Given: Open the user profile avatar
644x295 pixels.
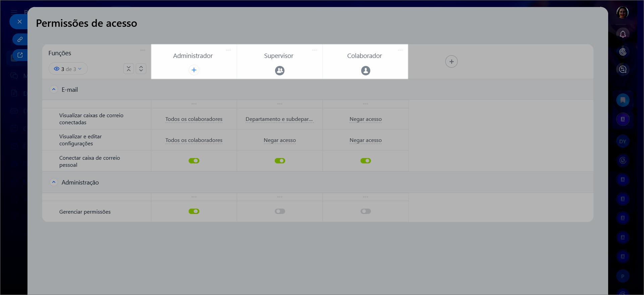Looking at the screenshot, I should coord(622,12).
